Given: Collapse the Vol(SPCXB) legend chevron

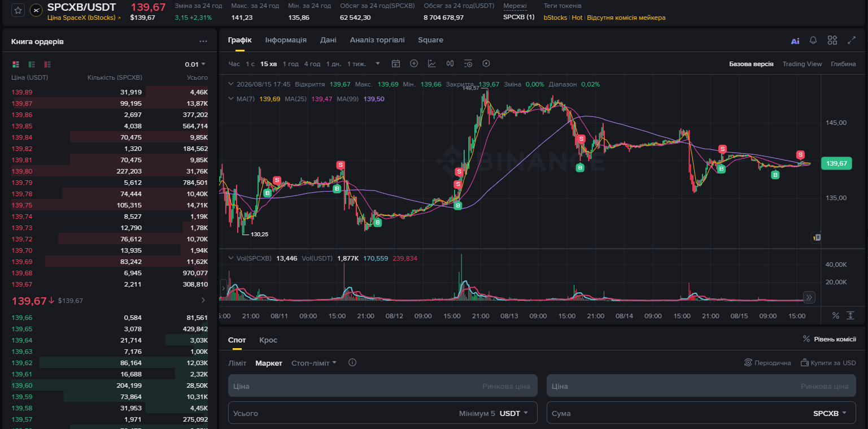Looking at the screenshot, I should coord(230,258).
